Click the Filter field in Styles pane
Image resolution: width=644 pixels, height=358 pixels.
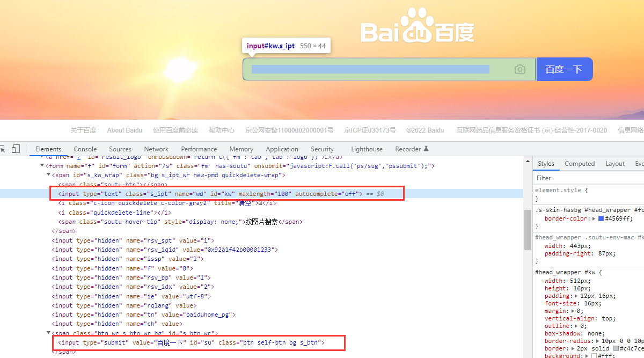[x=589, y=178]
